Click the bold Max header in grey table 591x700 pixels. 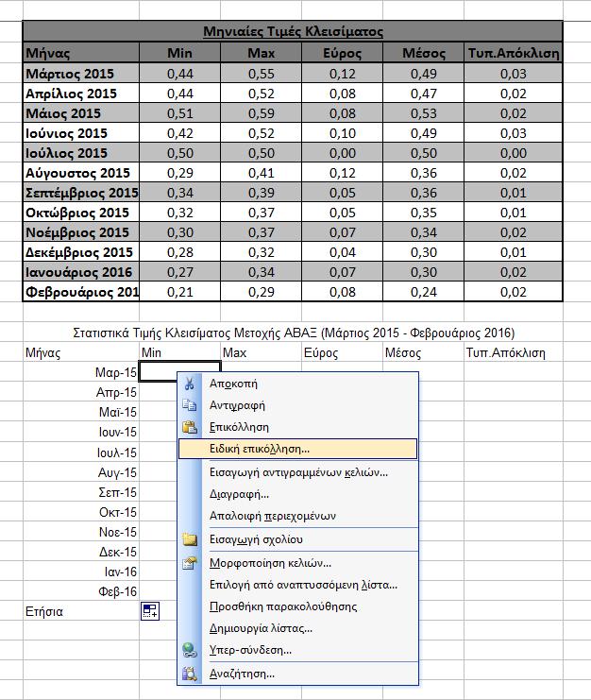pyautogui.click(x=261, y=53)
